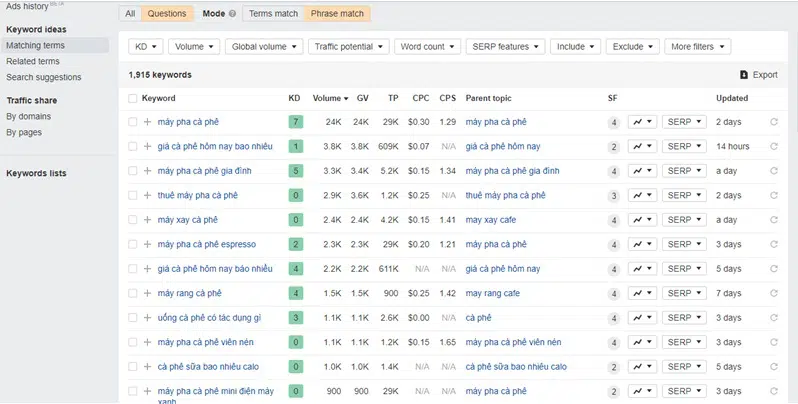Select Terms match mode

pos(273,14)
